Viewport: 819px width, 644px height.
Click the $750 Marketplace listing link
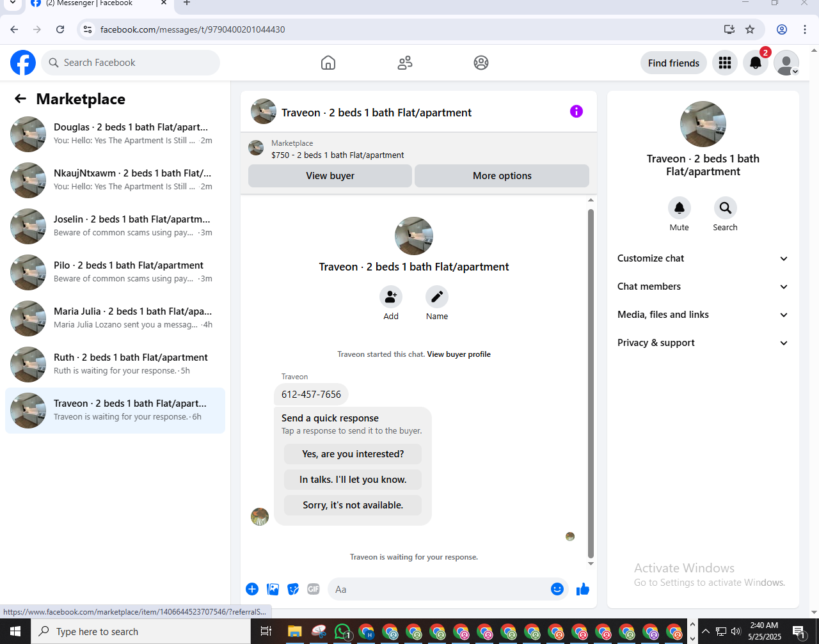click(x=338, y=155)
